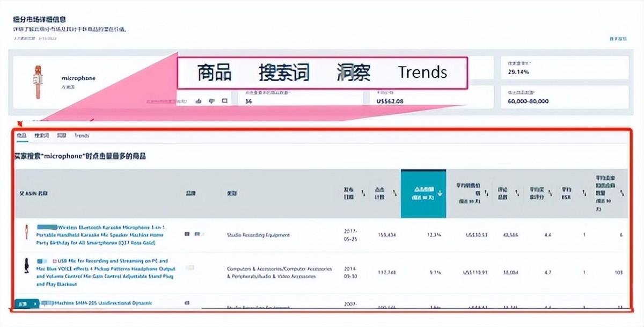Click the comment feedback icon
The width and height of the screenshot is (644, 327).
coord(224,100)
